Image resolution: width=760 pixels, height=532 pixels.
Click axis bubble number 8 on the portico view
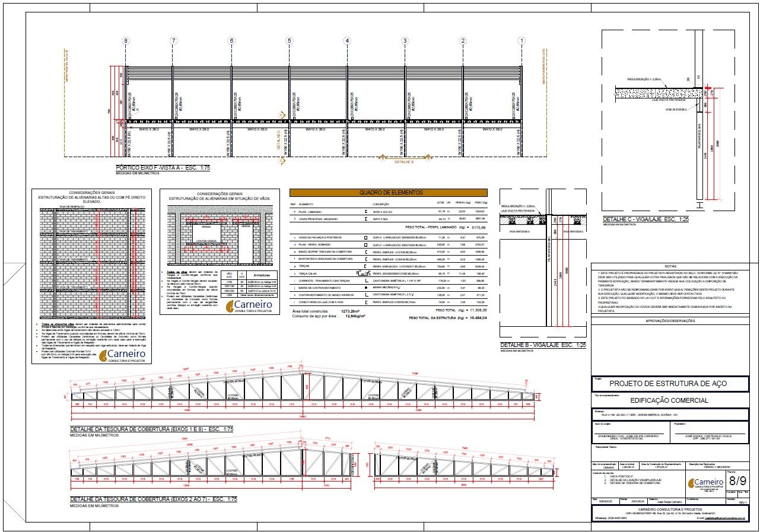tap(125, 41)
